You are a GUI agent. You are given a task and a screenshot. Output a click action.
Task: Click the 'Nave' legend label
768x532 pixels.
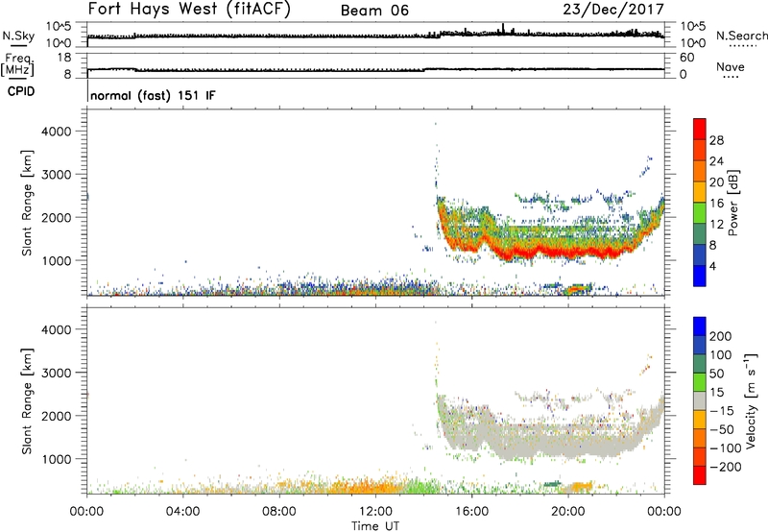731,66
